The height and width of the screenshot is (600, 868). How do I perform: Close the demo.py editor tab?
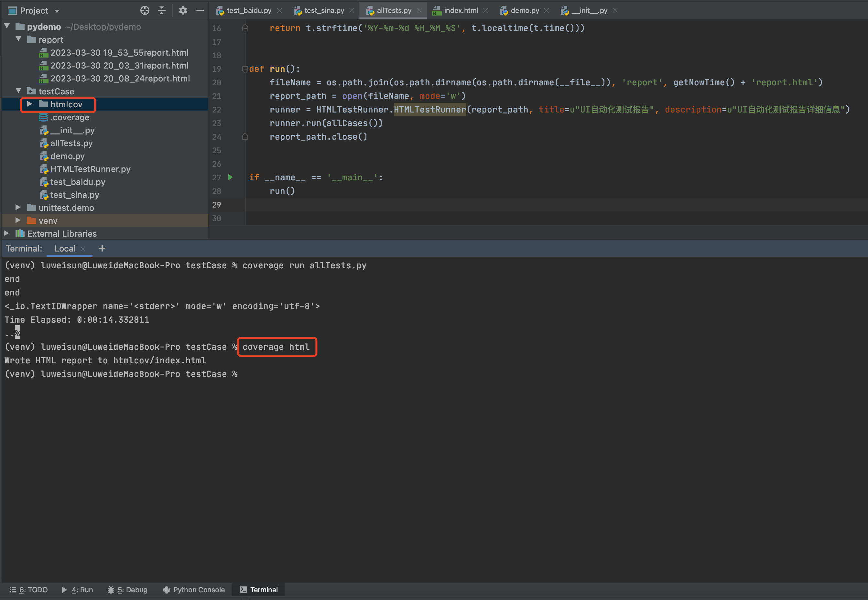(x=547, y=11)
